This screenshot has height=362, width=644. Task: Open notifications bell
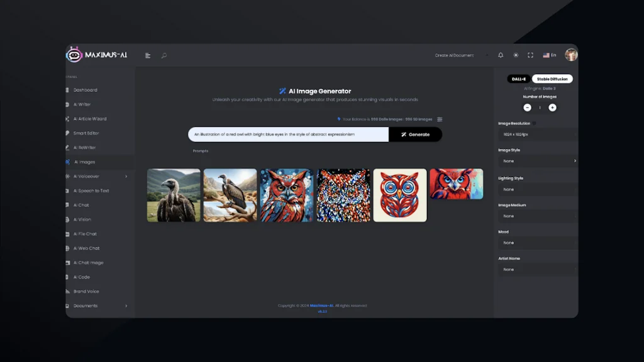click(501, 55)
